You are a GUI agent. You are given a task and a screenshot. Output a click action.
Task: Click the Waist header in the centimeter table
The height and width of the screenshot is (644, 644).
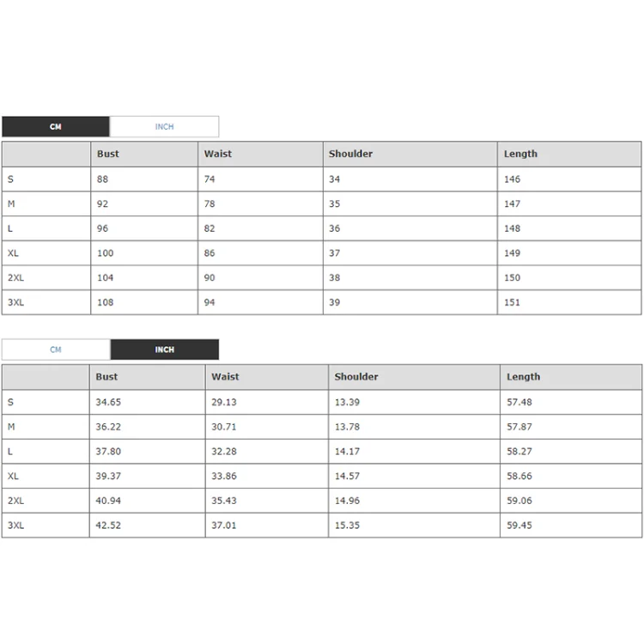pyautogui.click(x=217, y=154)
